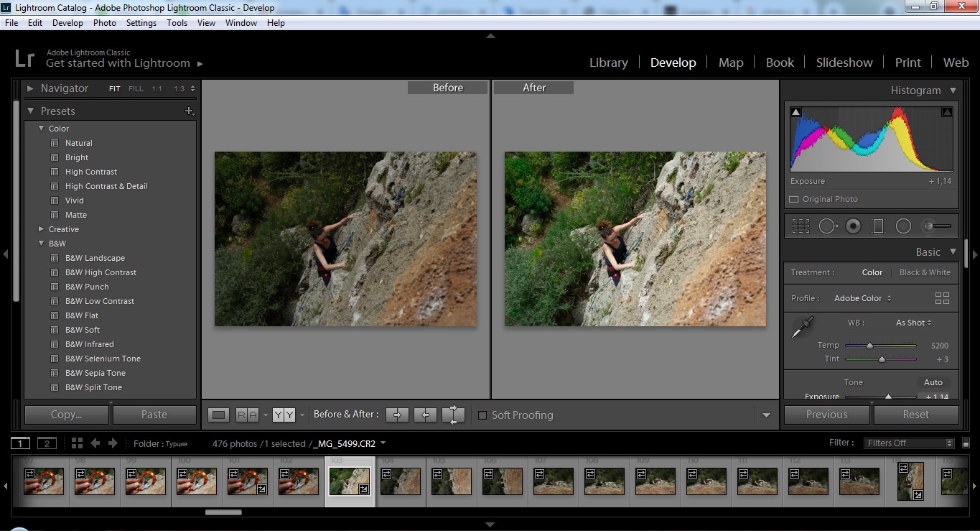980x531 pixels.
Task: Adjust the Tint slider handle
Action: pos(882,359)
